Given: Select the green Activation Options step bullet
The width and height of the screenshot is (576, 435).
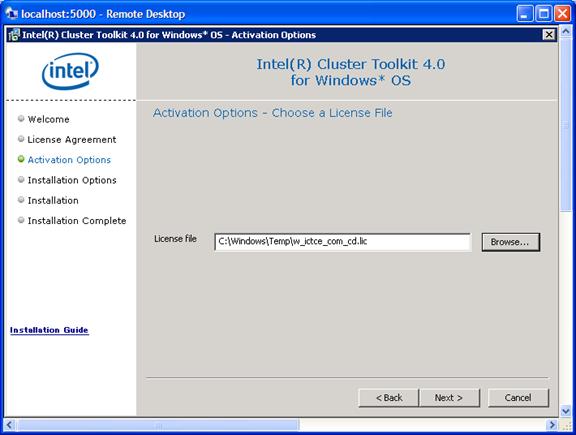Looking at the screenshot, I should coord(21,159).
